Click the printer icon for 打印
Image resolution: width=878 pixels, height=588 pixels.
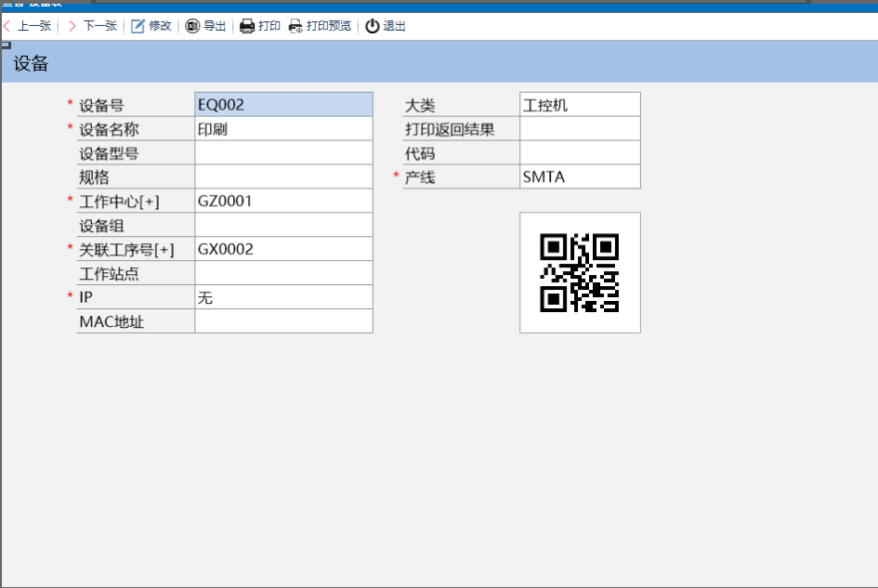(247, 26)
